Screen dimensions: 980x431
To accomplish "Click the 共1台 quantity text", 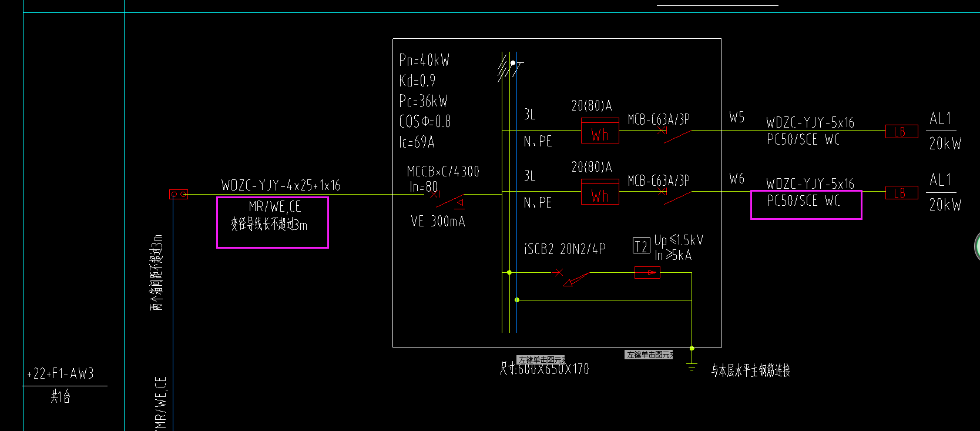I will [61, 396].
